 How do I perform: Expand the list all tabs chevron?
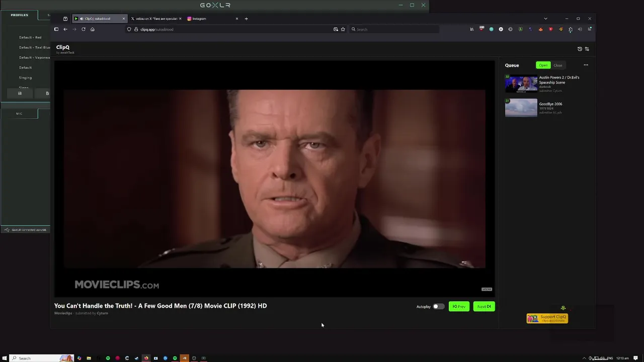click(x=545, y=19)
